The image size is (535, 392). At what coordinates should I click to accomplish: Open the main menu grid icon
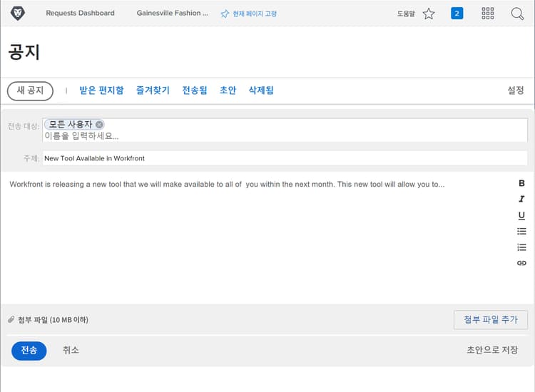click(488, 14)
